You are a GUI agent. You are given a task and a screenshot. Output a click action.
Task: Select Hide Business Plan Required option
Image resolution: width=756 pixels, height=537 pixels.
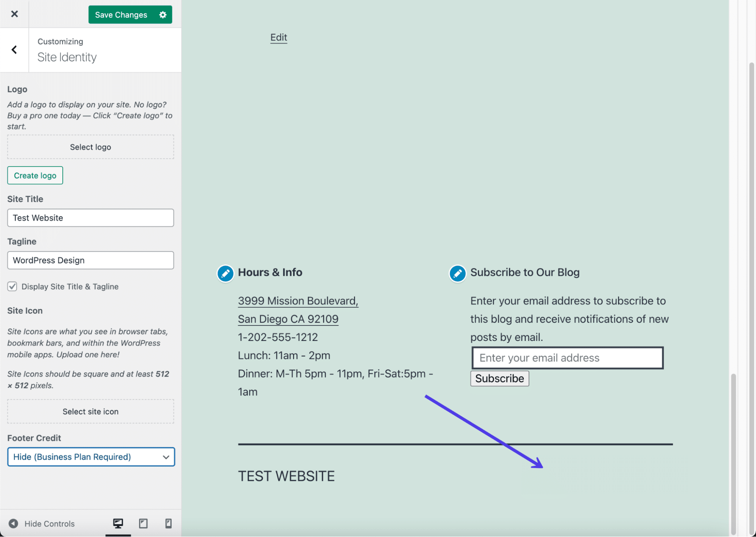pyautogui.click(x=91, y=457)
